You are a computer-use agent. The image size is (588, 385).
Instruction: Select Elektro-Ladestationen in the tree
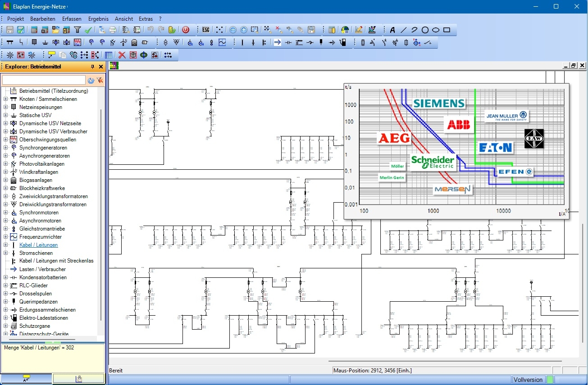44,318
